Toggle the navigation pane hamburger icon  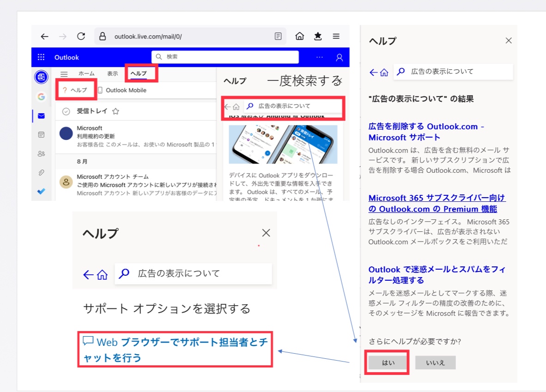[x=64, y=74]
